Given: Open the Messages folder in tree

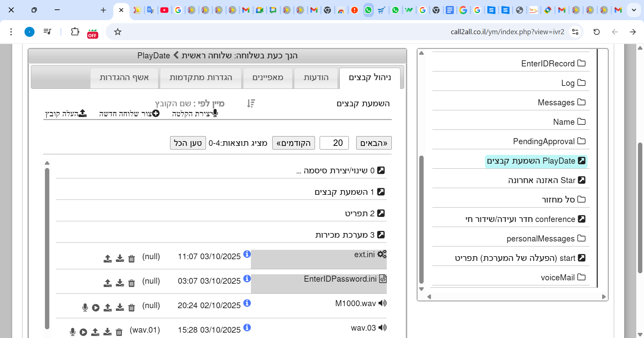Looking at the screenshot, I should pyautogui.click(x=561, y=102).
